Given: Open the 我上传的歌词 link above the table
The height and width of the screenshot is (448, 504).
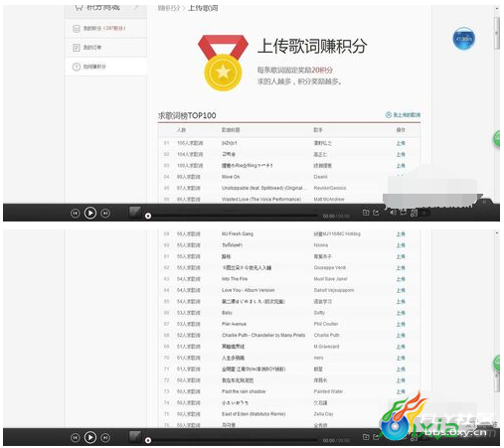Looking at the screenshot, I should pyautogui.click(x=403, y=115).
